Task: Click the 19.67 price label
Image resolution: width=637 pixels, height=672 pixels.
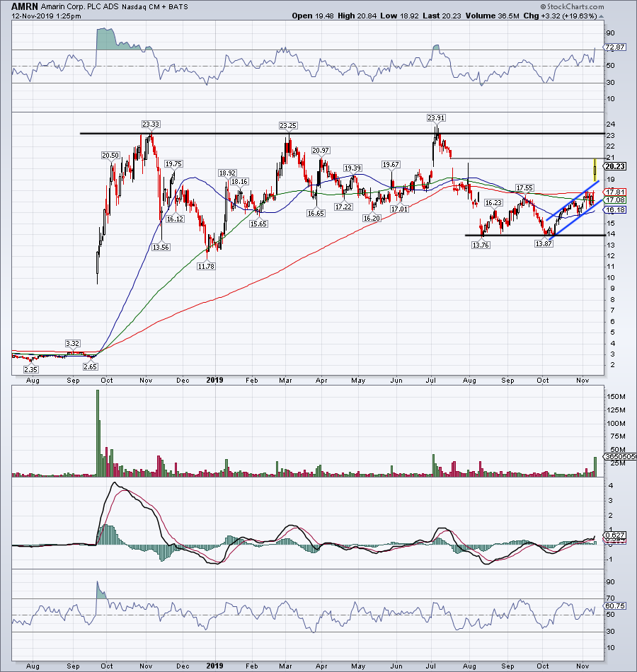Action: (x=391, y=165)
